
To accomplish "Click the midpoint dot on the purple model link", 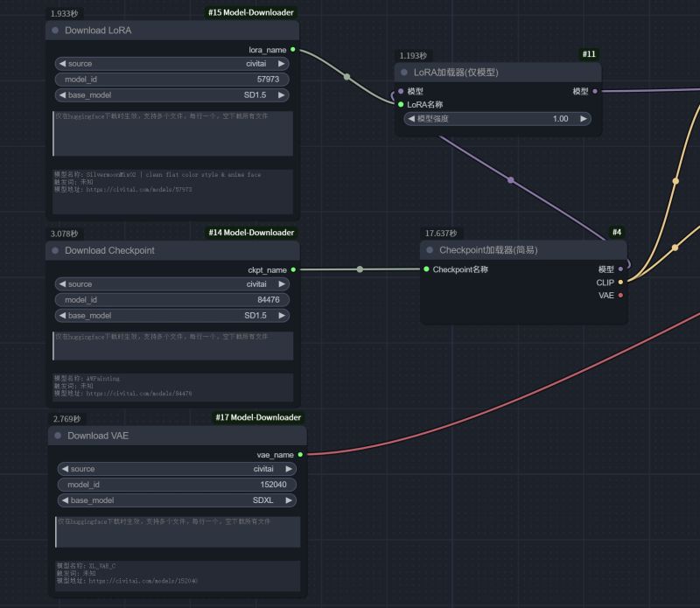I will click(x=511, y=180).
